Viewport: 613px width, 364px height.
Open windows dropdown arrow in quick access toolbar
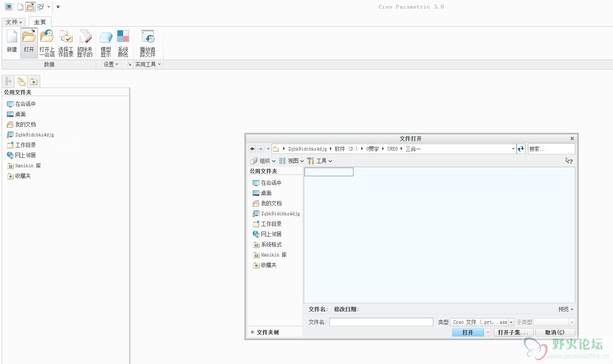(48, 7)
